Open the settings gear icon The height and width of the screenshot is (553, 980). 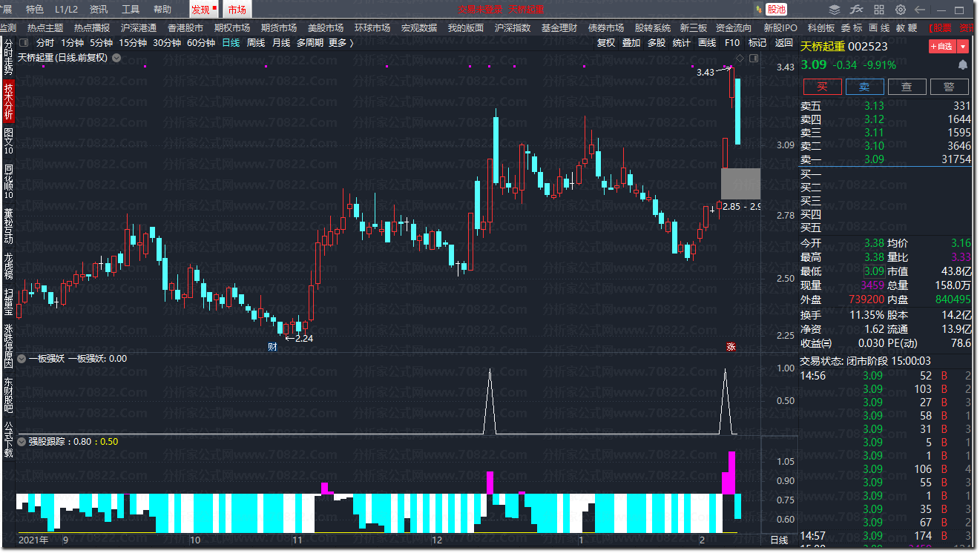click(x=901, y=10)
